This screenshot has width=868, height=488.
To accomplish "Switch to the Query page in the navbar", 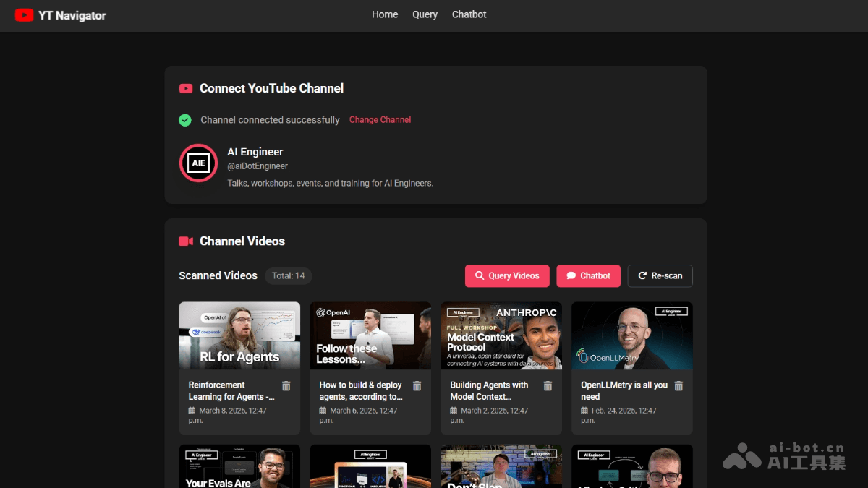I will (x=425, y=14).
